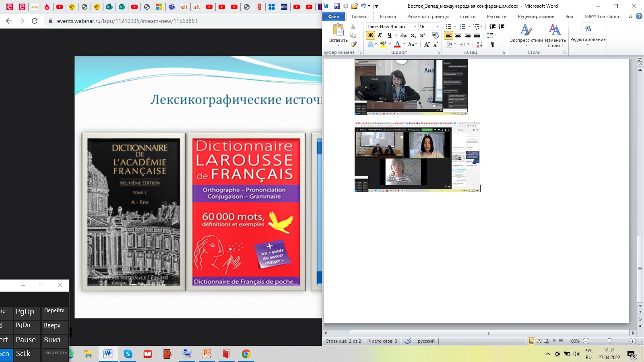
Task: Switch to the Разметка страницы tab
Action: [428, 16]
